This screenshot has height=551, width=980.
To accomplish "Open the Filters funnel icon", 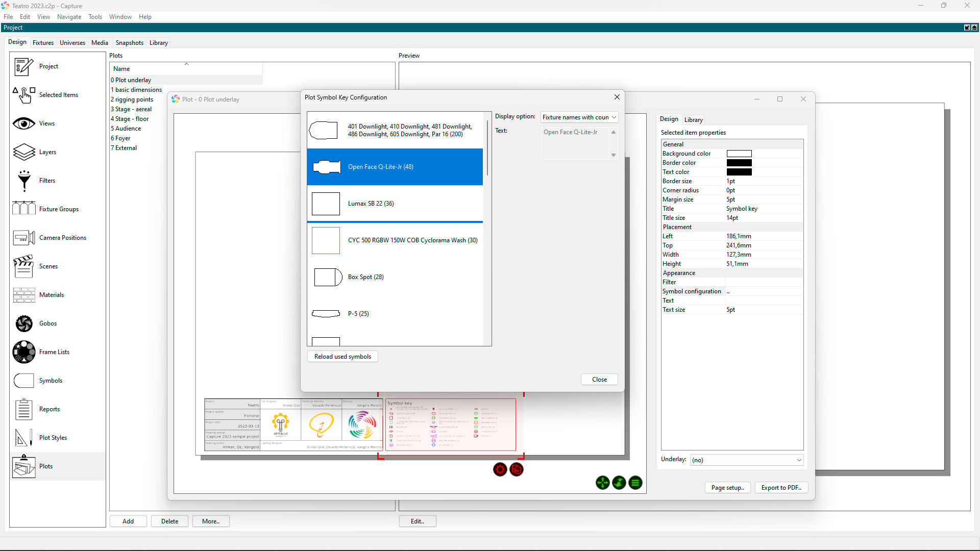I will click(x=23, y=181).
